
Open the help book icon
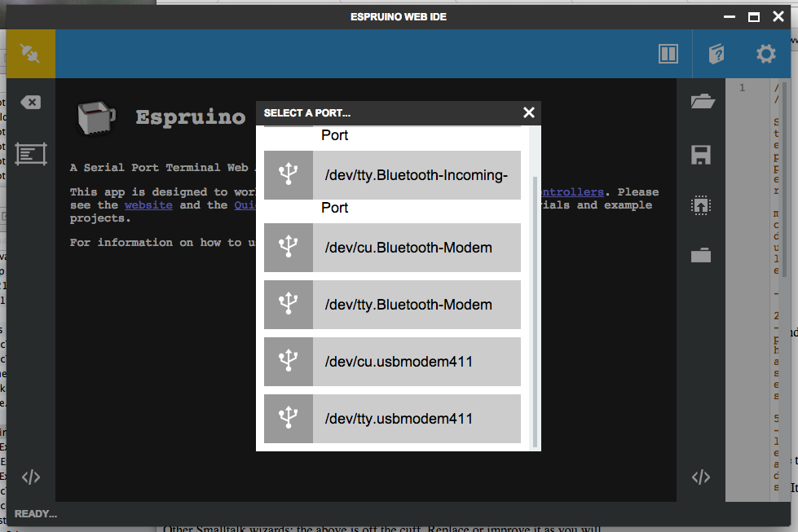coord(716,54)
